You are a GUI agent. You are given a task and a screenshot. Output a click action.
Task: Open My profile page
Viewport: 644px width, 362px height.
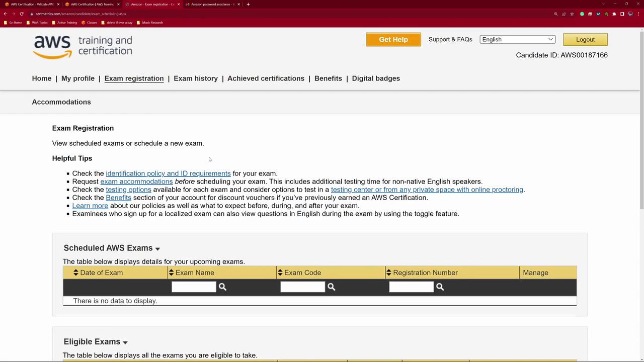tap(78, 78)
